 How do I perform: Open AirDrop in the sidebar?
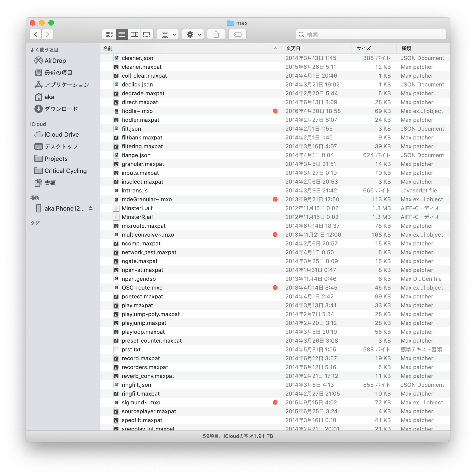(55, 61)
